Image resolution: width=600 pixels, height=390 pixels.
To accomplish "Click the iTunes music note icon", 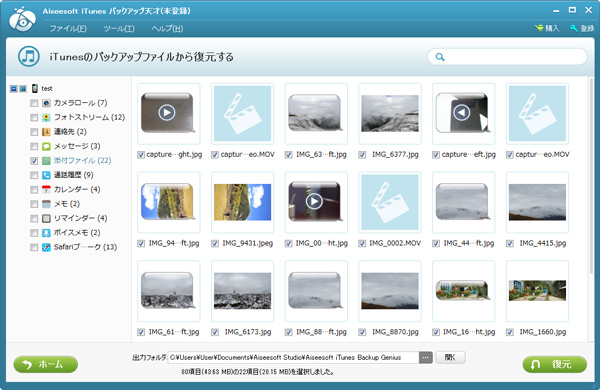I will click(29, 57).
